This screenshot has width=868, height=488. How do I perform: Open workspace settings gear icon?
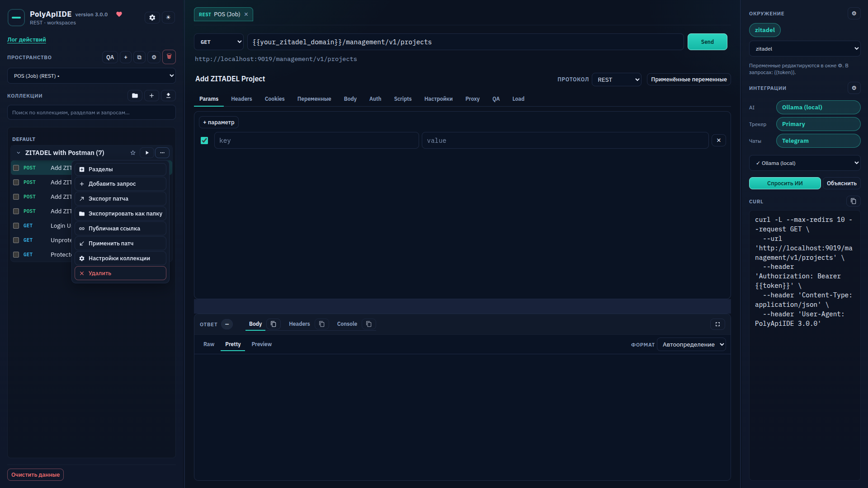click(x=154, y=57)
